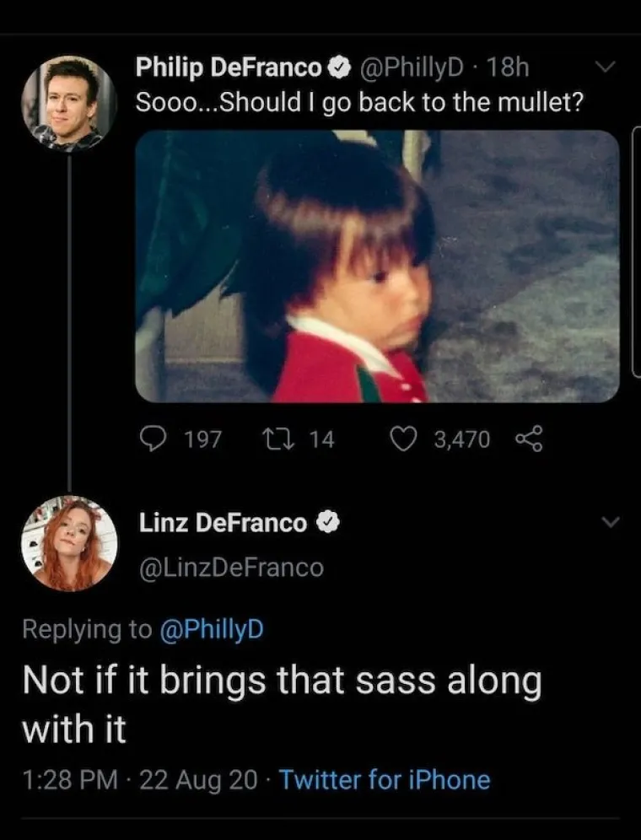This screenshot has height=840, width=641.
Task: Click the Philip DeFranco display name
Action: [229, 68]
